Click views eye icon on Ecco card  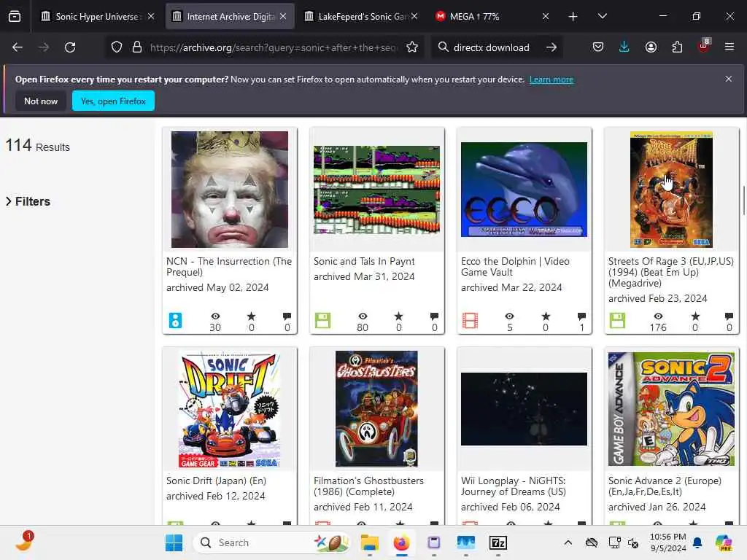click(x=509, y=316)
